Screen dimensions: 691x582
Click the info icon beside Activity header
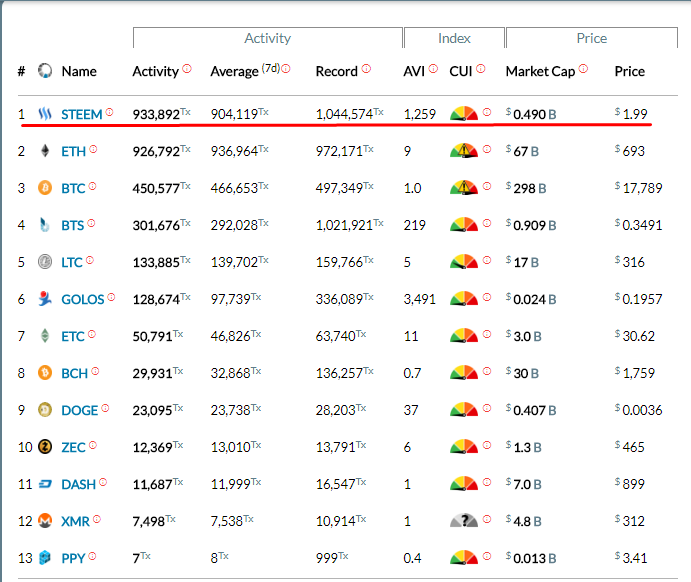(x=187, y=68)
